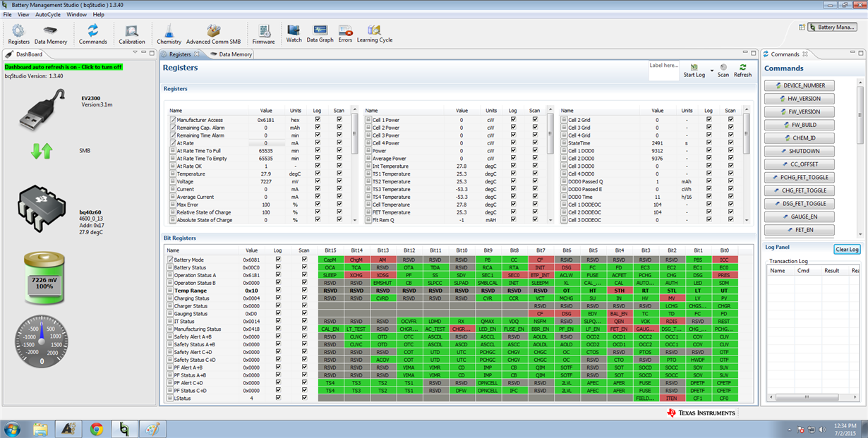Click the current gauge dial
This screenshot has width=868, height=438.
42,340
